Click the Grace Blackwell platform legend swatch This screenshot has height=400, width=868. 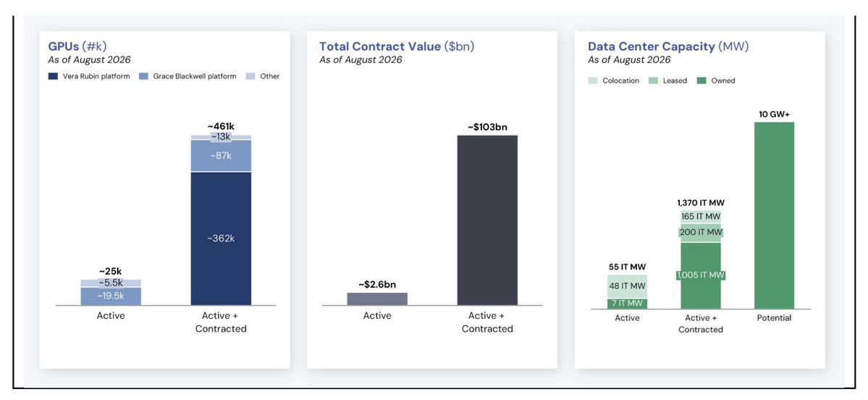coord(143,77)
